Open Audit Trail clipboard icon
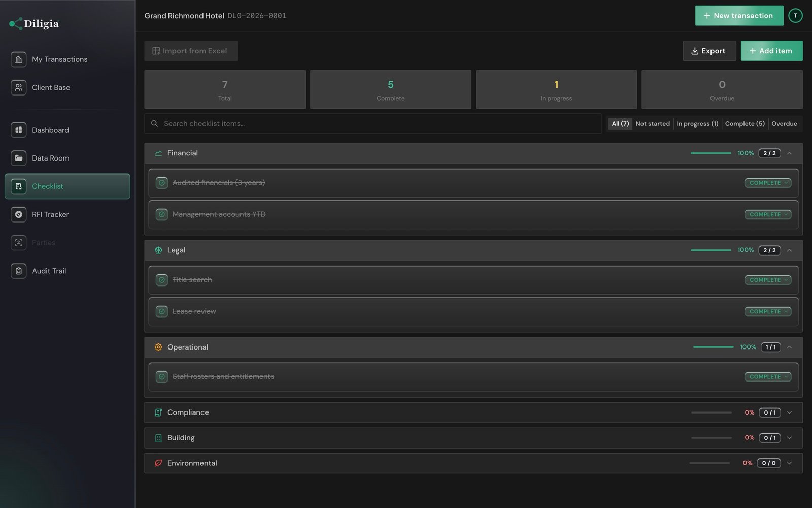This screenshot has width=812, height=508. pyautogui.click(x=19, y=271)
